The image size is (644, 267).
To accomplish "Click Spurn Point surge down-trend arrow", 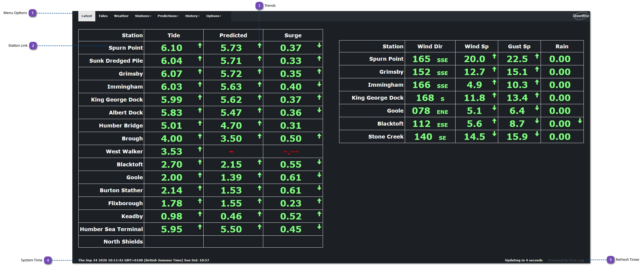I will point(319,45).
